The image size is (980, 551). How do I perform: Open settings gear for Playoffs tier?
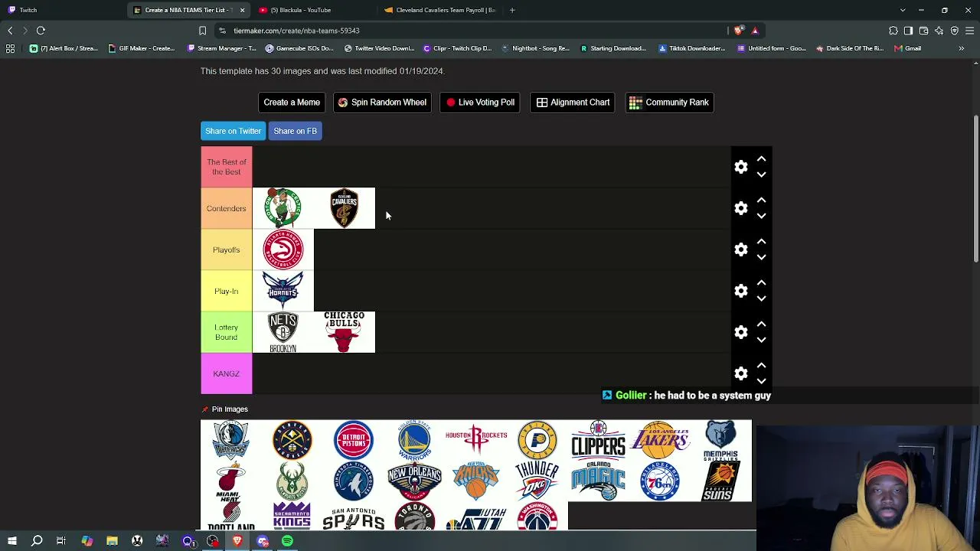click(x=741, y=249)
